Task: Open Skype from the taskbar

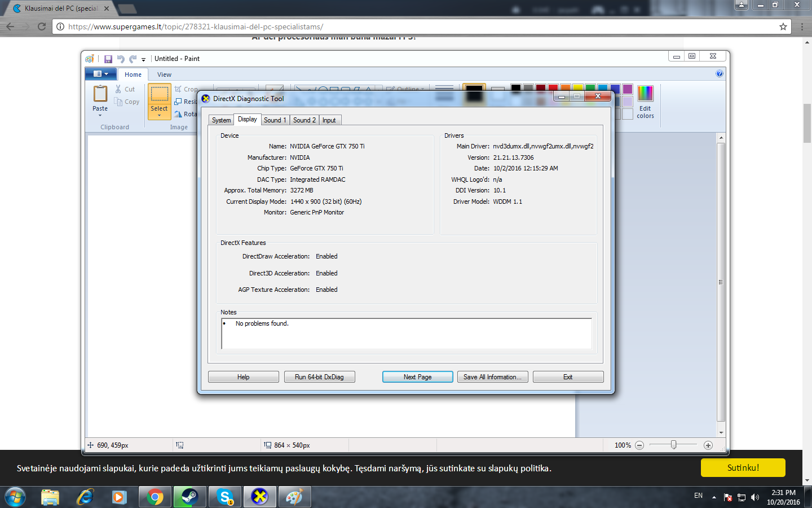Action: (x=225, y=497)
